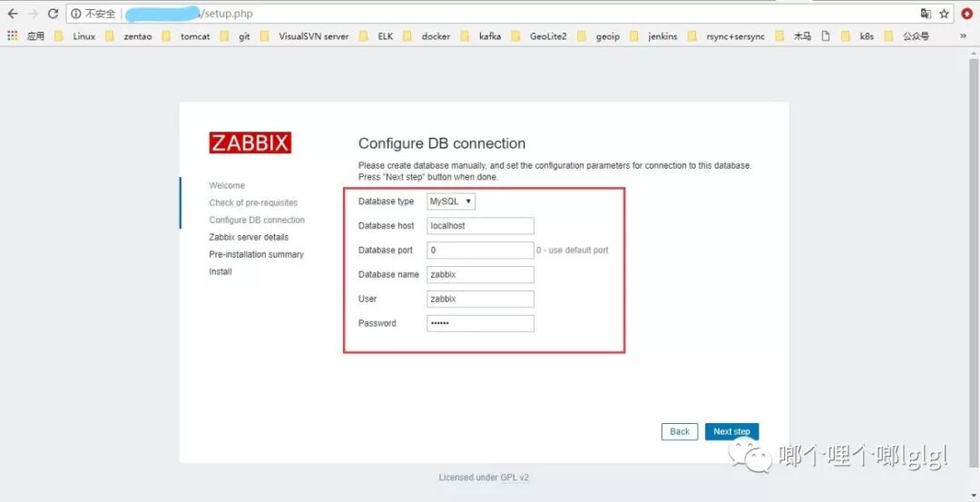This screenshot has width=980, height=502.
Task: Click the Password input field
Action: click(x=480, y=323)
